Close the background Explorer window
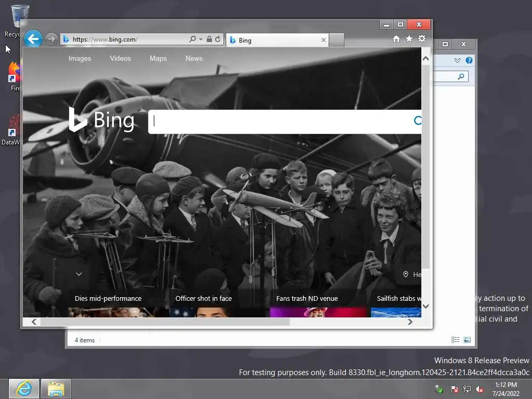532x399 pixels. (464, 44)
